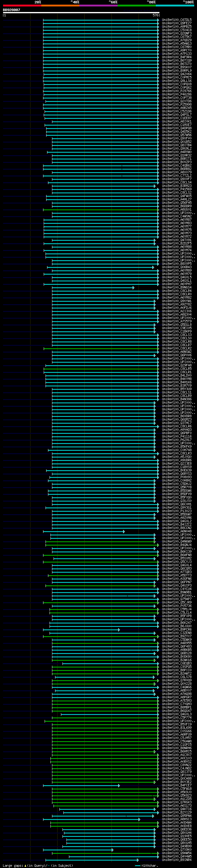The height and width of the screenshot is (868, 197).
Task: Click the UniRef100_Q6PBF0 label
Action: pyautogui.click(x=177, y=433)
